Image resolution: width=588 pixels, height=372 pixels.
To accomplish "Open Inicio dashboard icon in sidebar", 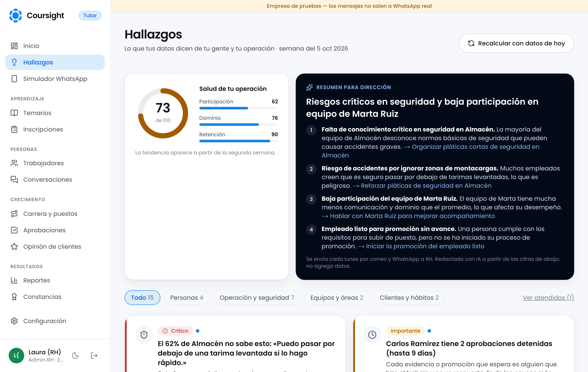I will tap(14, 46).
